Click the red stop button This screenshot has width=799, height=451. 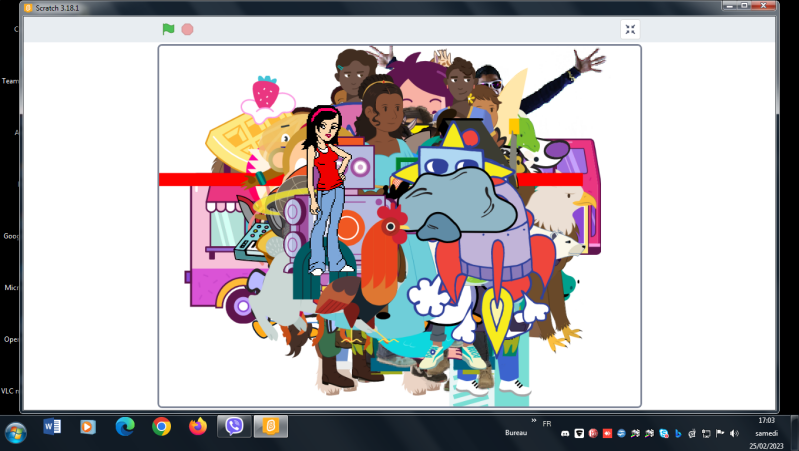188,30
